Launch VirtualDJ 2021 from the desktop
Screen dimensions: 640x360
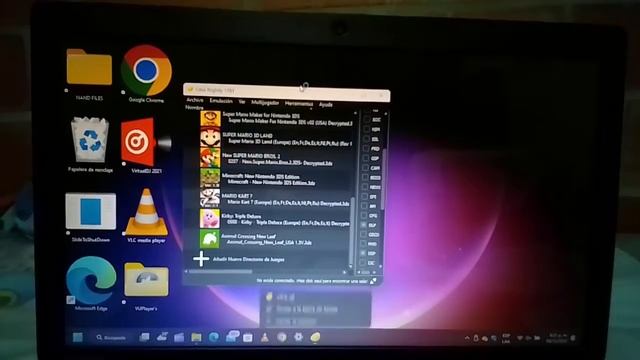click(146, 142)
